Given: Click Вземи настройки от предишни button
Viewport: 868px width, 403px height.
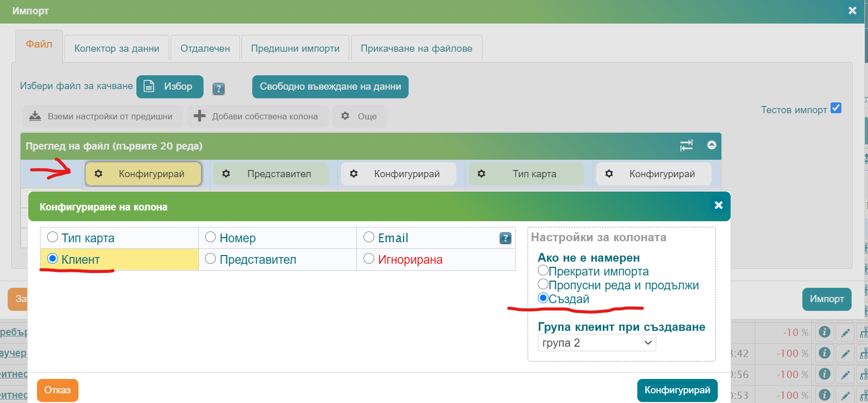Looking at the screenshot, I should pos(103,116).
